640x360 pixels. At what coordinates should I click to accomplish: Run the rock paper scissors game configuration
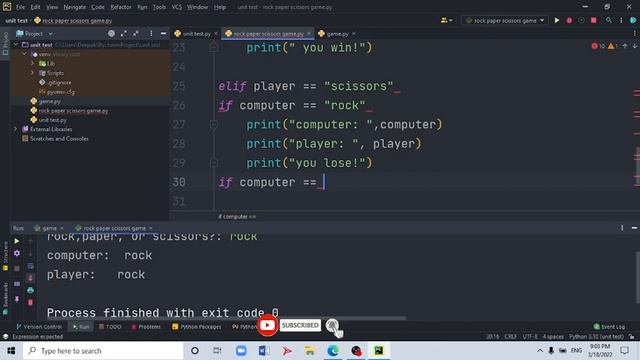pos(556,20)
